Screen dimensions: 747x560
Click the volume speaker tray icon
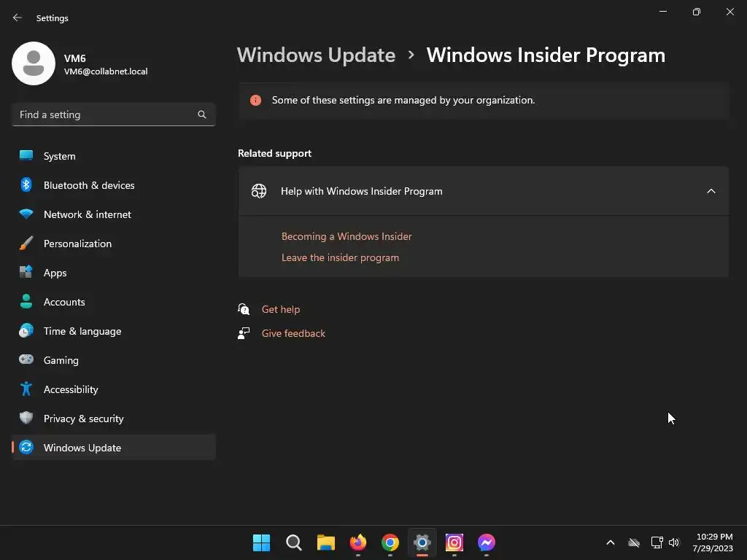pyautogui.click(x=674, y=542)
